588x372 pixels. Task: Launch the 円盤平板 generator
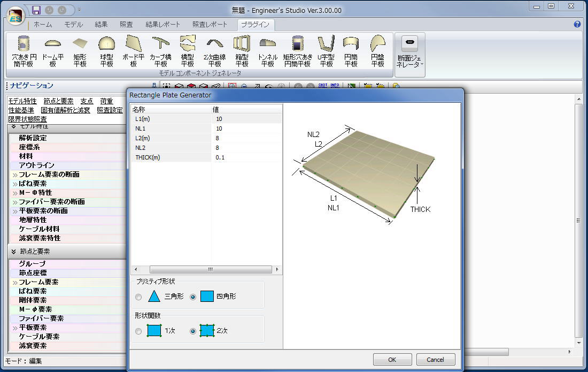(377, 51)
